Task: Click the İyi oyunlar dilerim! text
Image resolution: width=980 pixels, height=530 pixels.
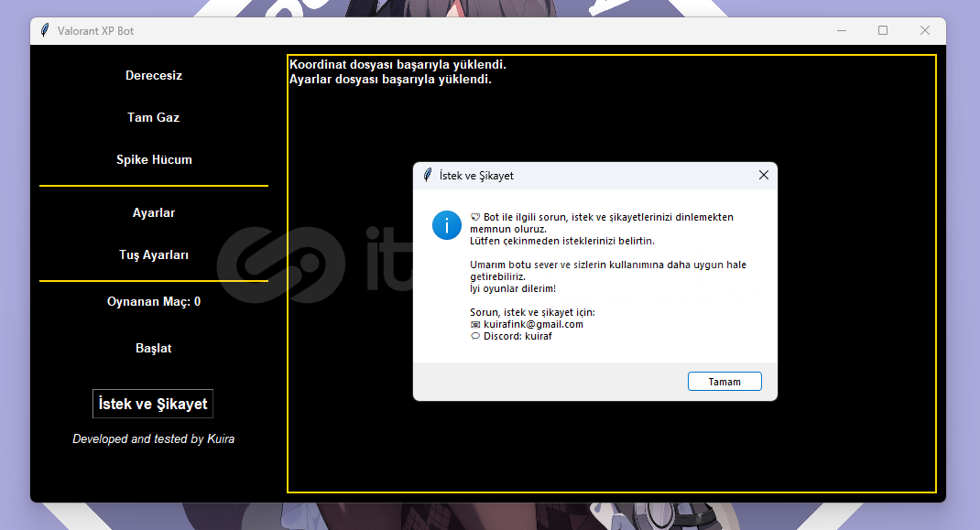Action: [513, 288]
